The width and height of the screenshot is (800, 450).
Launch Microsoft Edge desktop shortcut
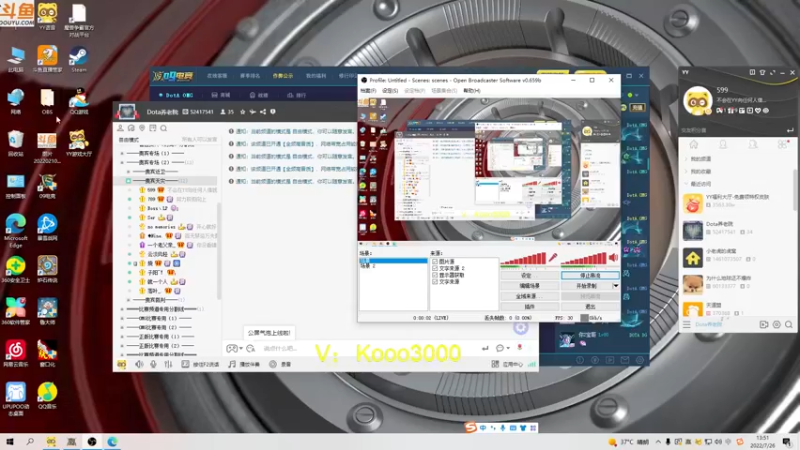pyautogui.click(x=16, y=230)
